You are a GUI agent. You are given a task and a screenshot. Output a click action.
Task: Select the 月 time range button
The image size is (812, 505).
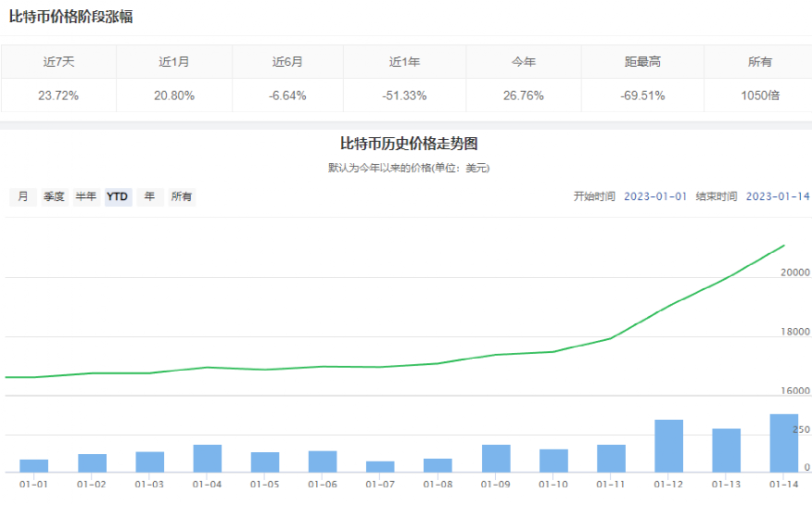[22, 196]
